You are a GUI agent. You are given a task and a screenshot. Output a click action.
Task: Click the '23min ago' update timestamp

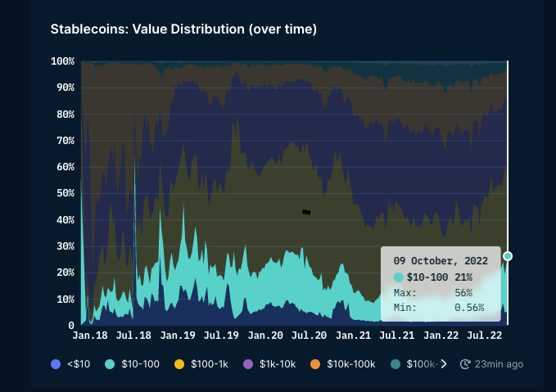coord(499,364)
